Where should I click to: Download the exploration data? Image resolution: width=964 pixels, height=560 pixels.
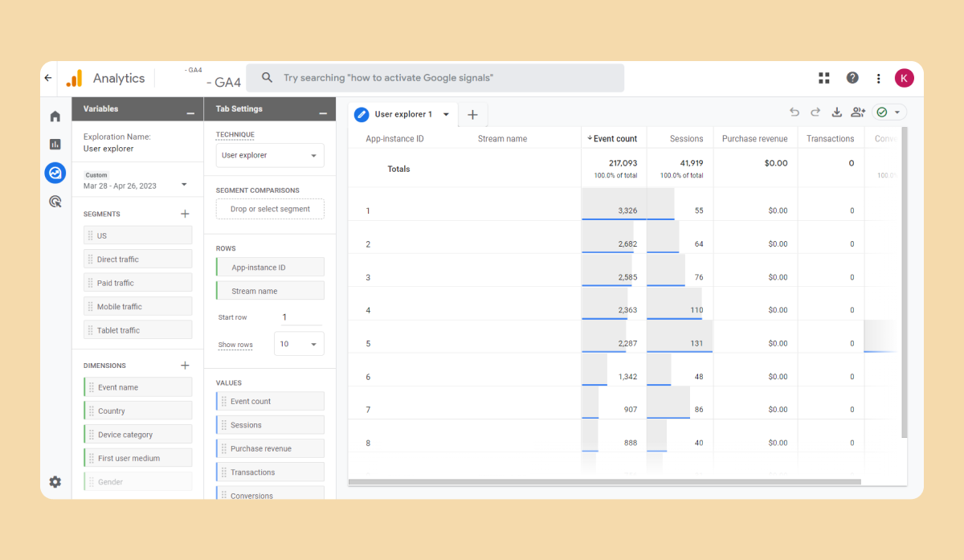pos(836,112)
